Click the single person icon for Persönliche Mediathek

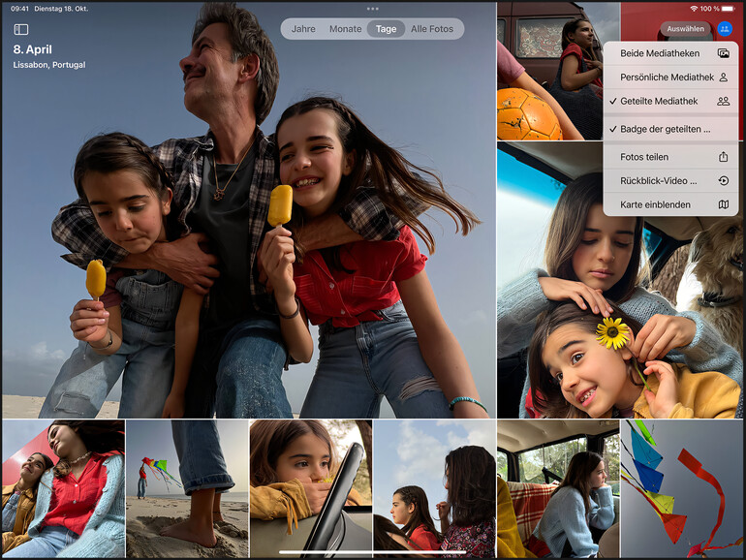723,78
